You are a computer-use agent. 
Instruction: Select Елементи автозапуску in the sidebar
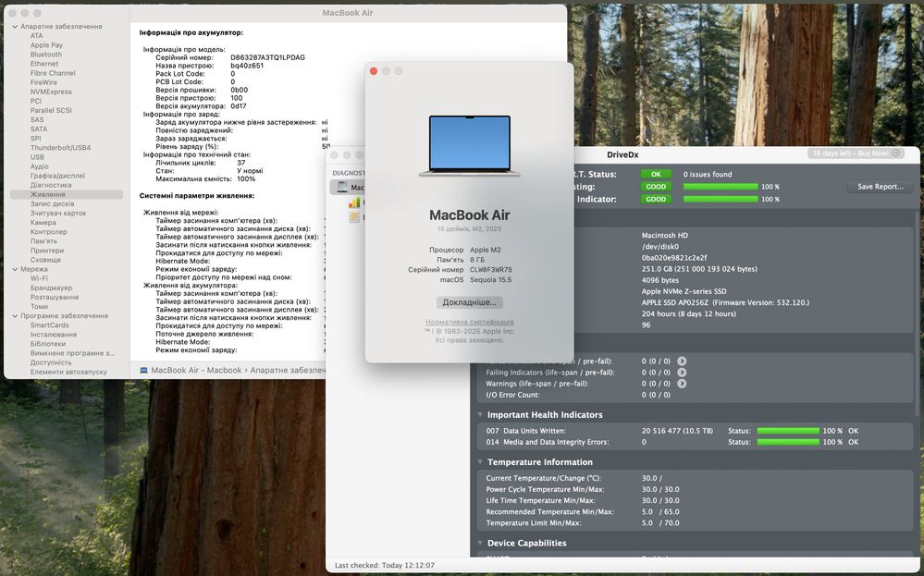coord(68,373)
